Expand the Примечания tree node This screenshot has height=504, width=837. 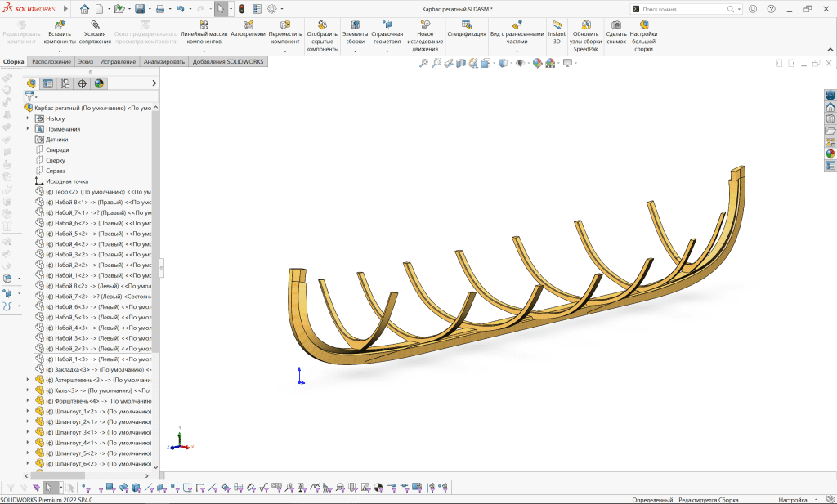point(28,129)
